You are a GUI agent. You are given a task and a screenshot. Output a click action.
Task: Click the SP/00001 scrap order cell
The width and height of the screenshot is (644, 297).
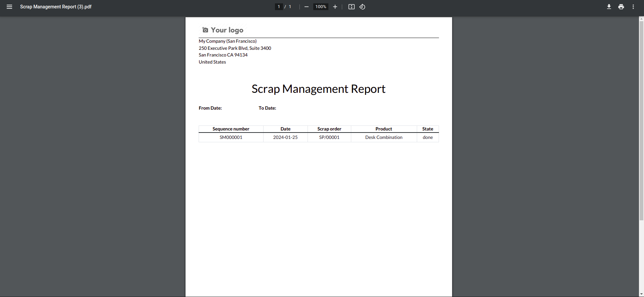click(x=329, y=137)
